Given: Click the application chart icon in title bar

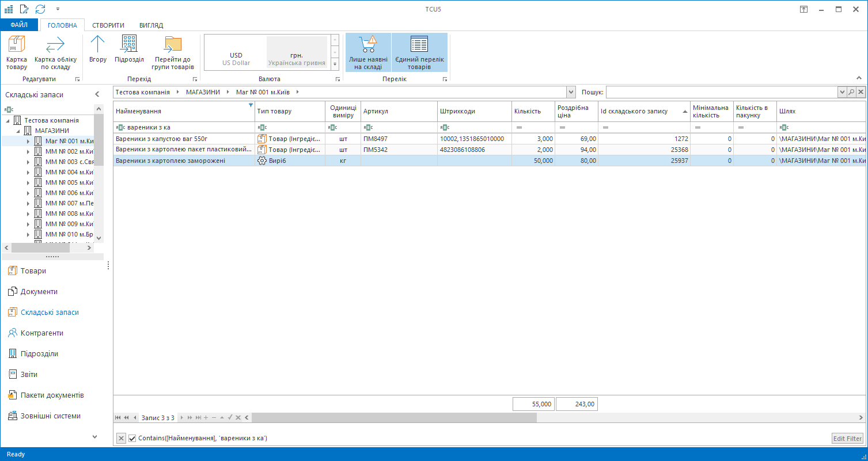Looking at the screenshot, I should [8, 9].
